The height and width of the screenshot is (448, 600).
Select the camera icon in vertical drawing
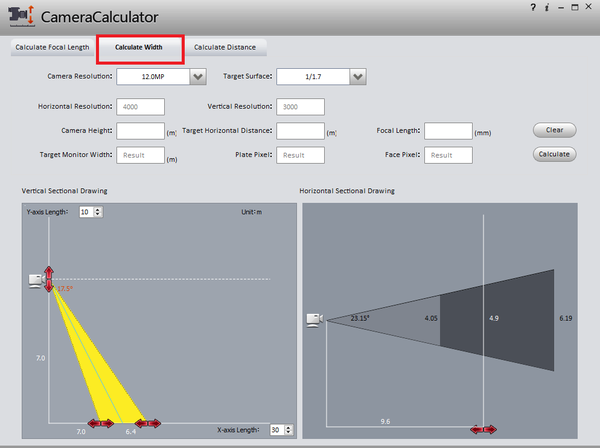(x=37, y=281)
